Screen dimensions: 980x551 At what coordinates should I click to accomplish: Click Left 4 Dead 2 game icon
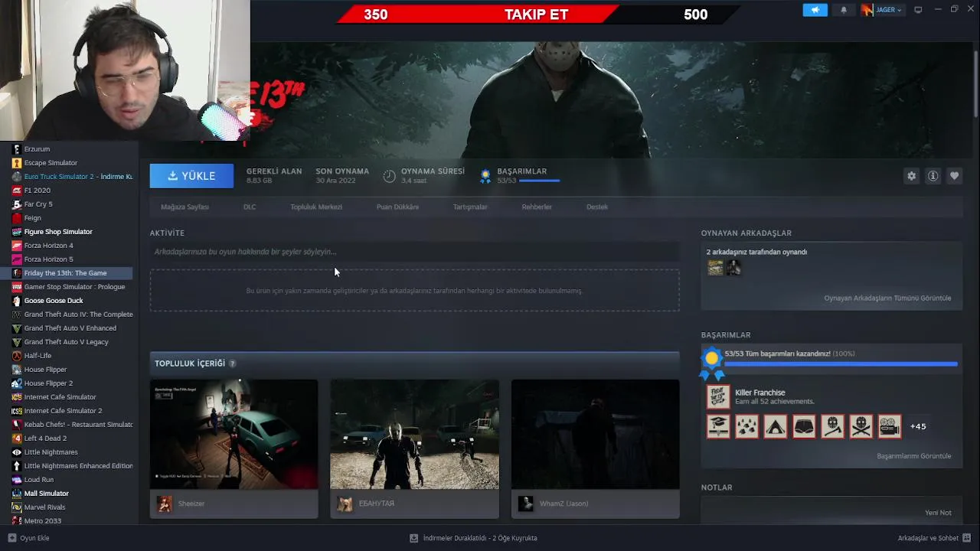17,439
